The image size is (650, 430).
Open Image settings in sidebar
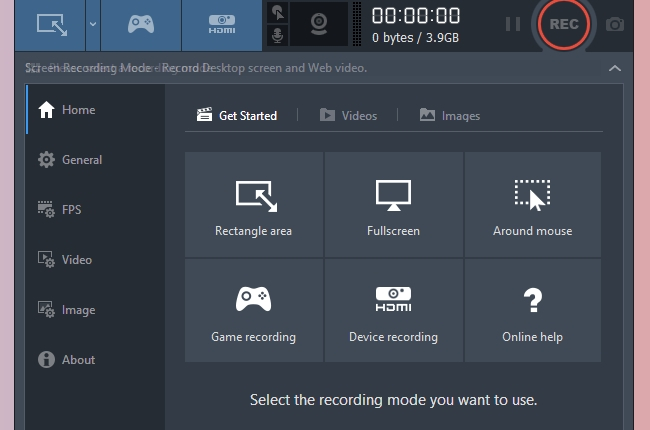[x=95, y=310]
